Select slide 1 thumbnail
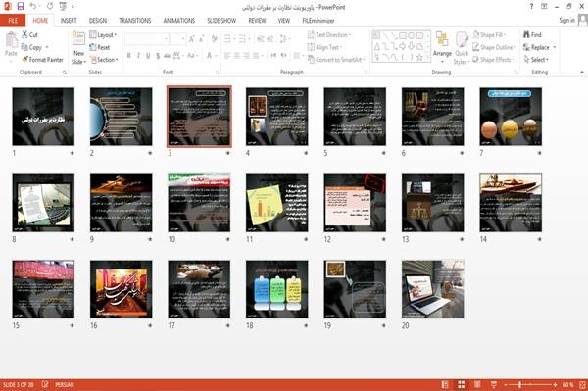This screenshot has height=391, width=588. [x=43, y=117]
